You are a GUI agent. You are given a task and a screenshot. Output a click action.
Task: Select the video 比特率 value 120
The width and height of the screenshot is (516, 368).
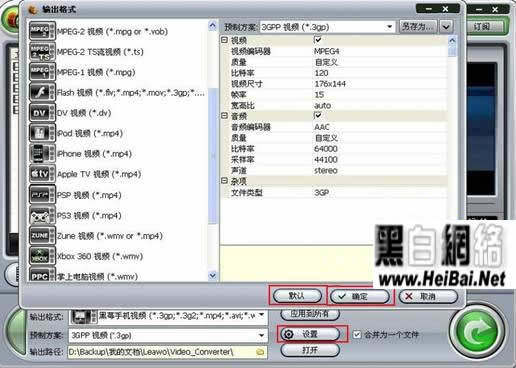322,73
